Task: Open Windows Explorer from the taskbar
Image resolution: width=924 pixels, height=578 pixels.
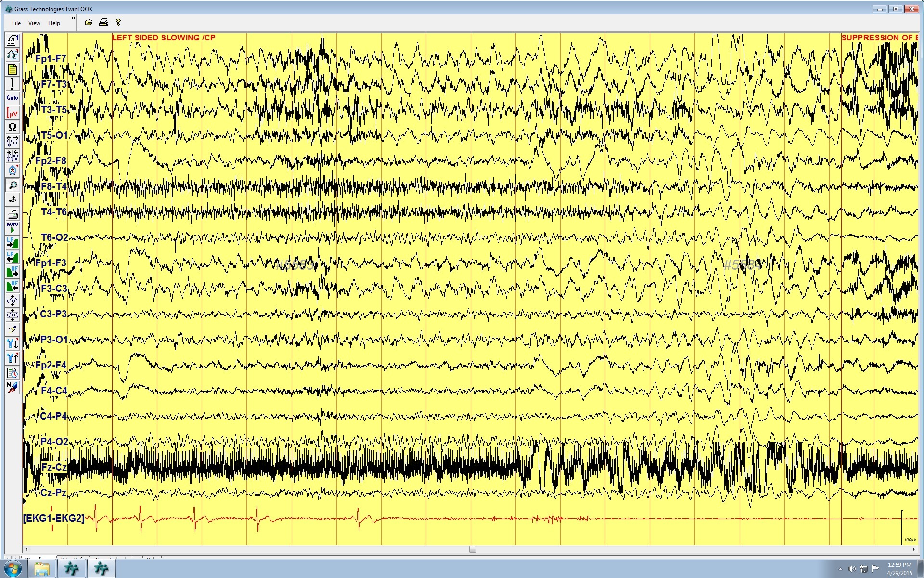Action: [42, 569]
